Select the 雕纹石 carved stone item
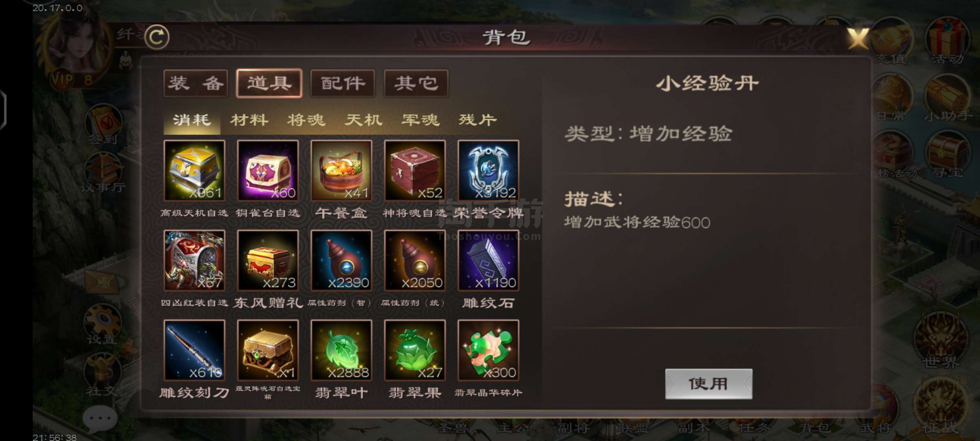980x441 pixels. (x=488, y=261)
